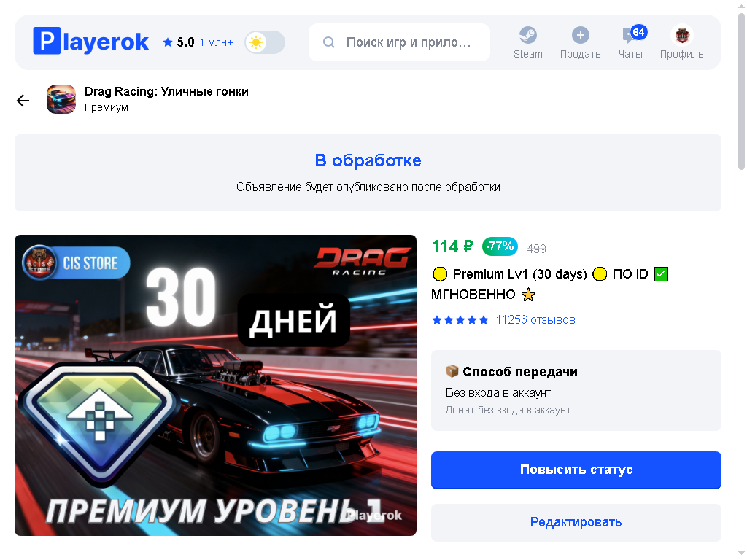747x560 pixels.
Task: Click the page vertical scrollbar
Action: (741, 90)
